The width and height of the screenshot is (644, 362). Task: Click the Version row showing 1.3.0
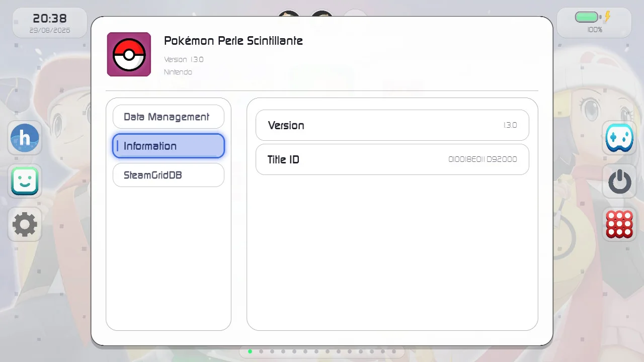392,125
